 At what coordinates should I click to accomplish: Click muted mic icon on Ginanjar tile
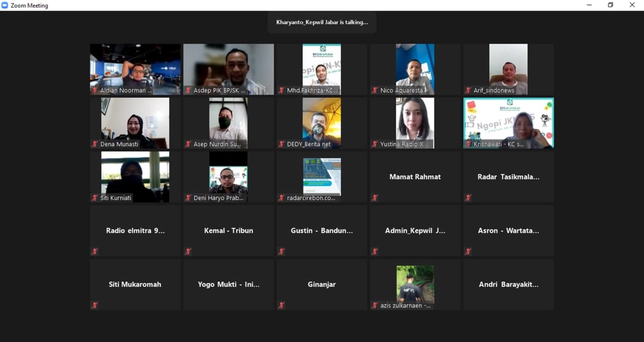click(281, 305)
